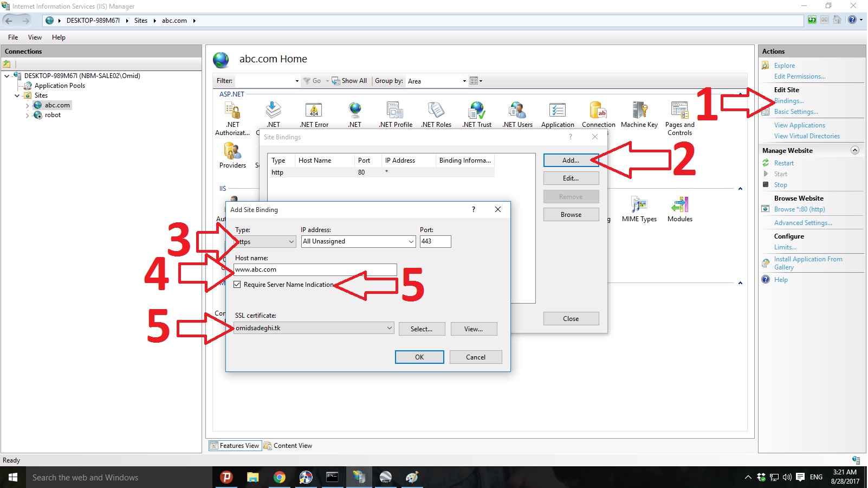Open the Machine Key feature icon

(x=639, y=115)
